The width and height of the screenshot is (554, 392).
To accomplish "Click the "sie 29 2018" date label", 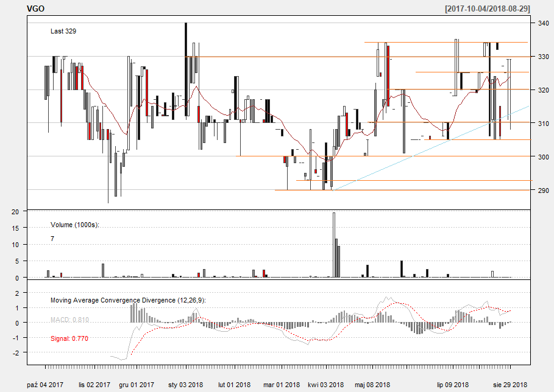I will pos(510,385).
